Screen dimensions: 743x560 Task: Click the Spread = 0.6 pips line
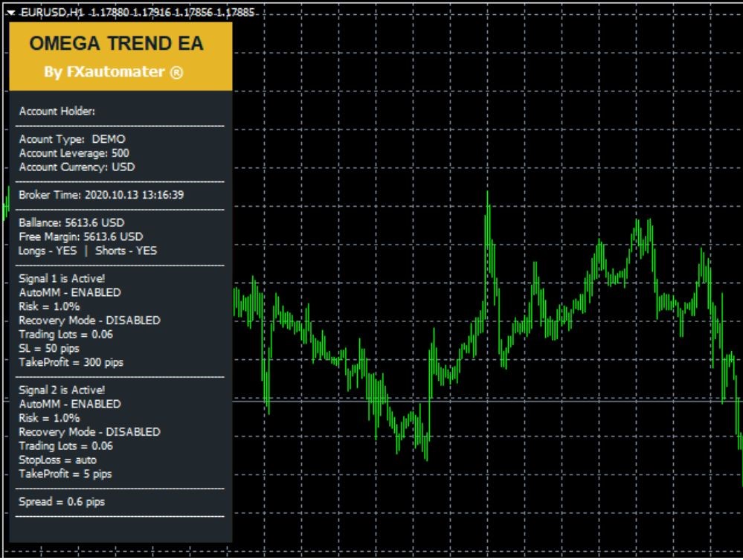(x=62, y=502)
